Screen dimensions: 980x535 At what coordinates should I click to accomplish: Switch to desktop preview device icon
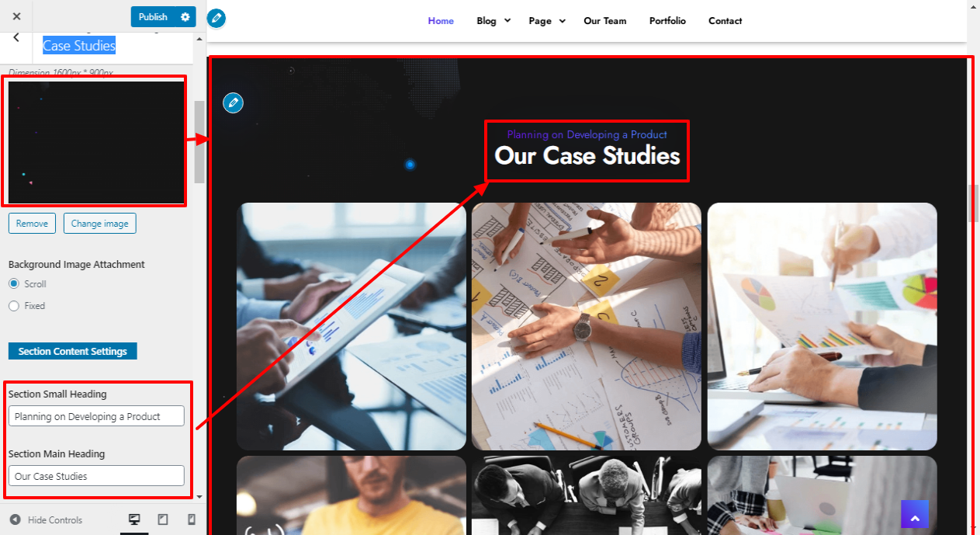pos(134,520)
